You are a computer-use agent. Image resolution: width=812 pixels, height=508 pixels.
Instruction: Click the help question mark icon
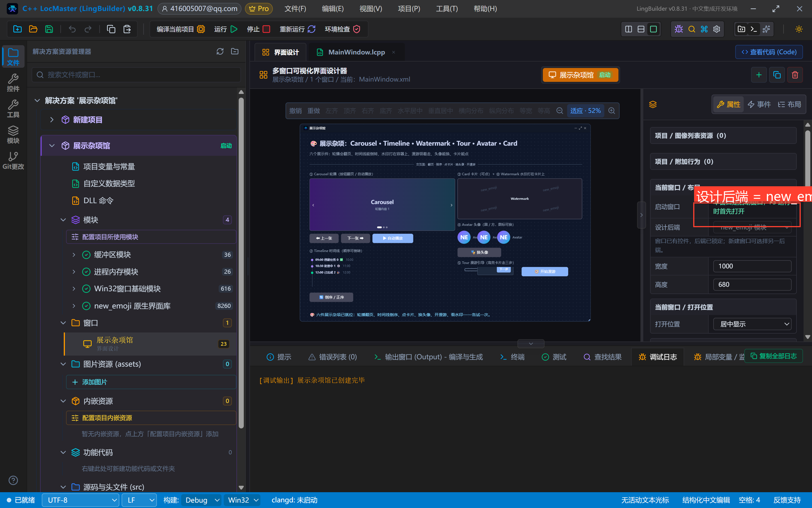(13, 480)
